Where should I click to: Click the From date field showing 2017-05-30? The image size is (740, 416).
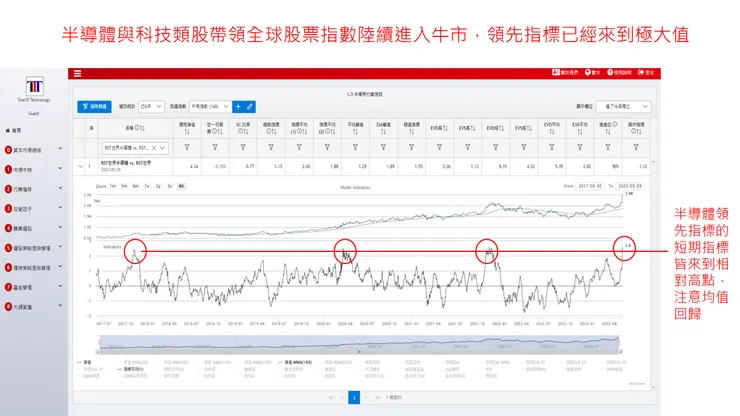point(590,186)
